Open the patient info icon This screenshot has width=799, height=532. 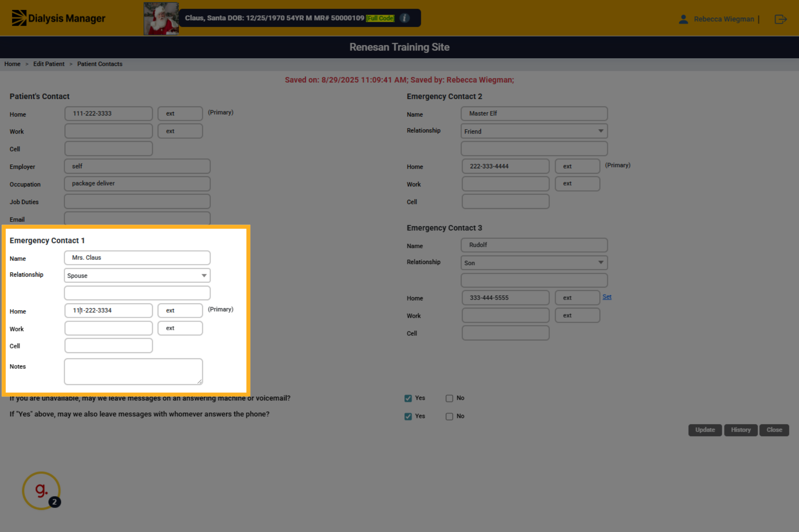(404, 18)
